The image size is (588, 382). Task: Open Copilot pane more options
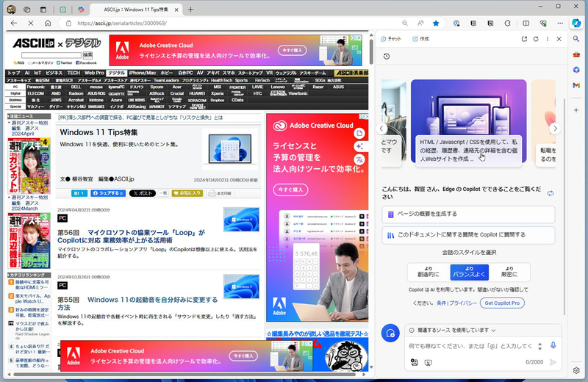pyautogui.click(x=548, y=39)
